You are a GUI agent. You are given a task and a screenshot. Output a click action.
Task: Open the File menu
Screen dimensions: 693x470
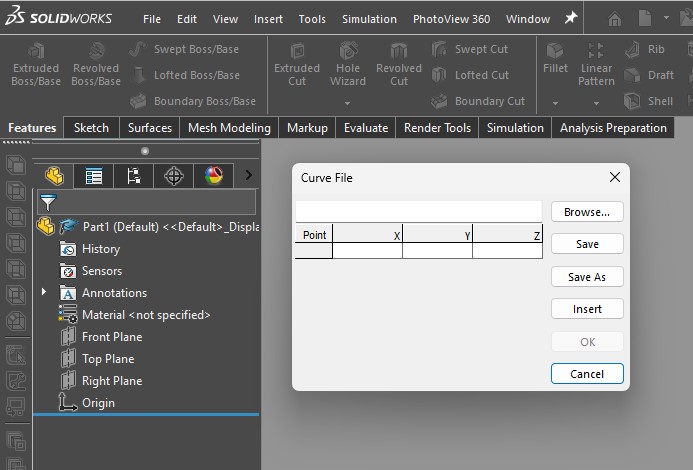pyautogui.click(x=152, y=19)
